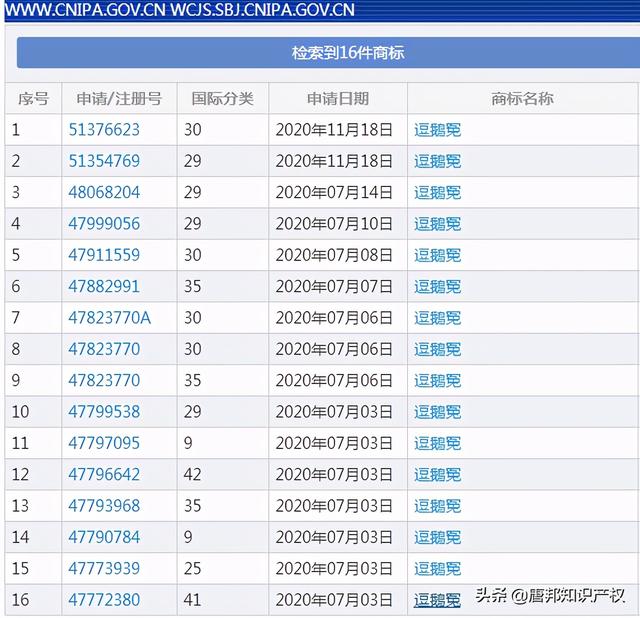The image size is (640, 618).
Task: Select sequence number 13 cell
Action: coord(33,506)
